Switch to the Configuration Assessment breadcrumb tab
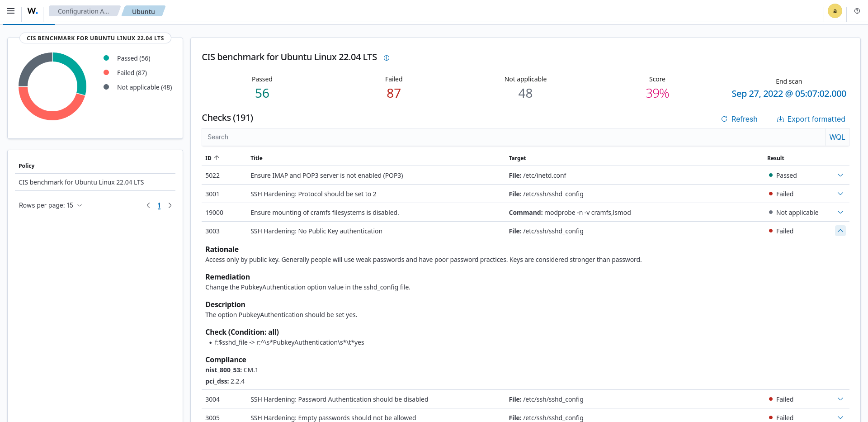This screenshot has width=868, height=422. (83, 11)
